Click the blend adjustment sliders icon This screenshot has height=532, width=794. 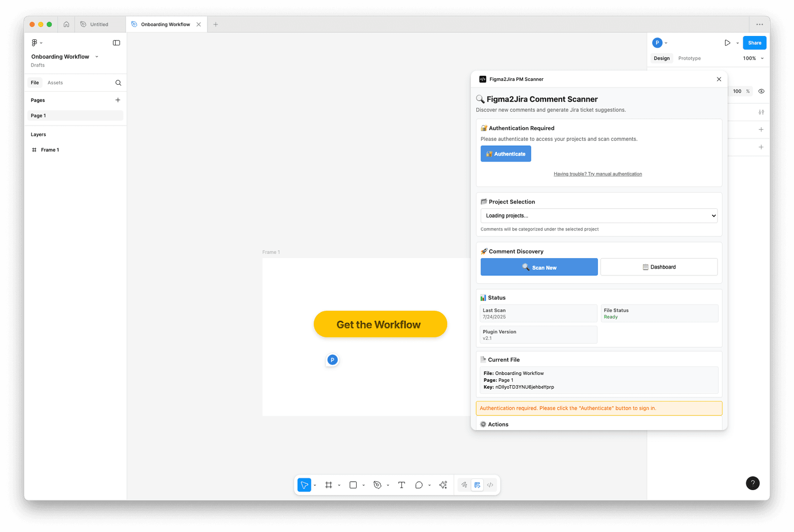[761, 112]
